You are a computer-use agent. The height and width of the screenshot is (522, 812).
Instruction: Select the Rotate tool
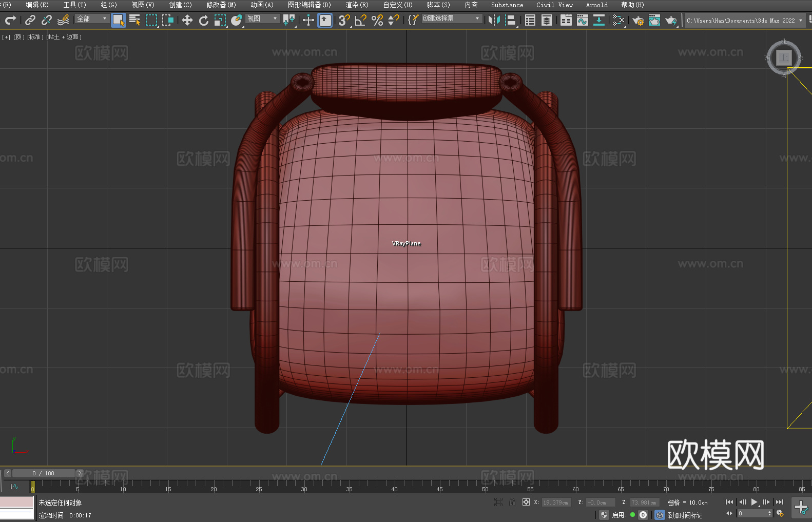[x=204, y=20]
